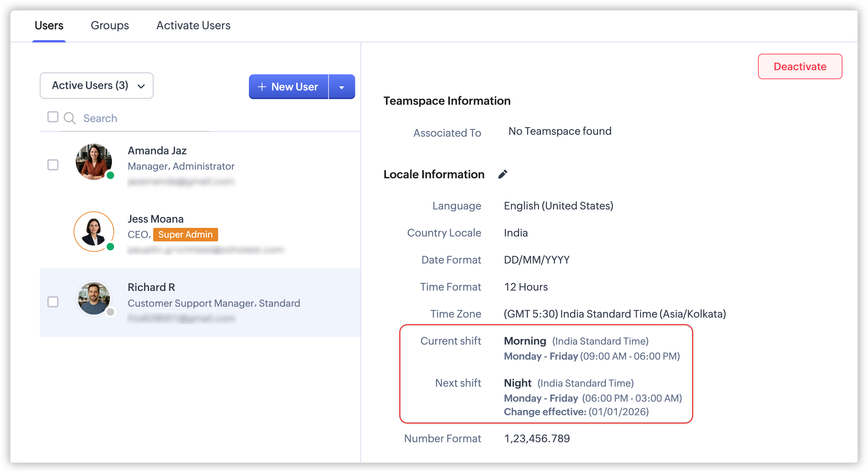Click Amanda Jaz's profile photo

click(93, 161)
